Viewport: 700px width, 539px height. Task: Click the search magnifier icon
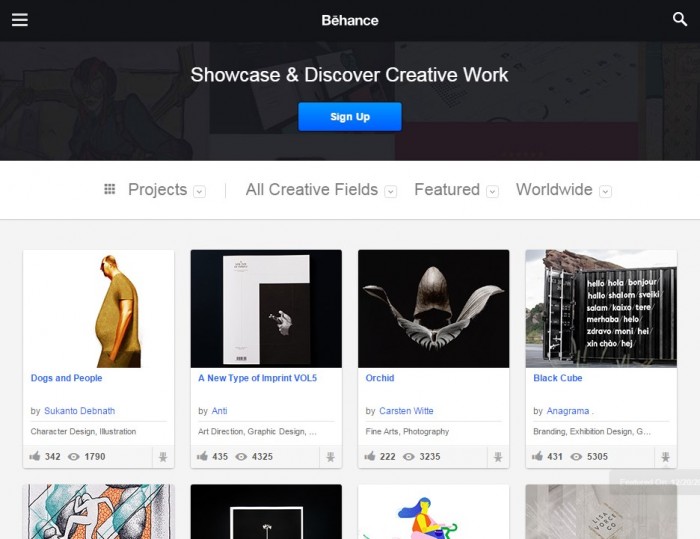(680, 19)
